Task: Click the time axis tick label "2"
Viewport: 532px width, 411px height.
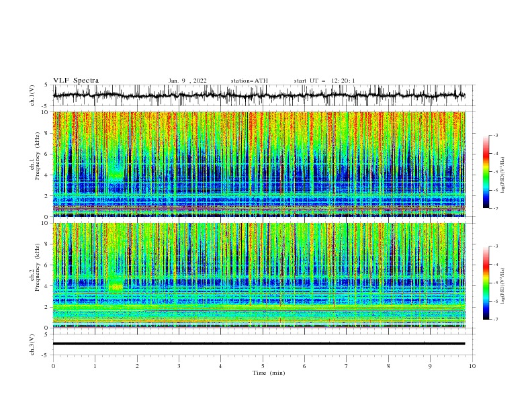Action: click(137, 366)
